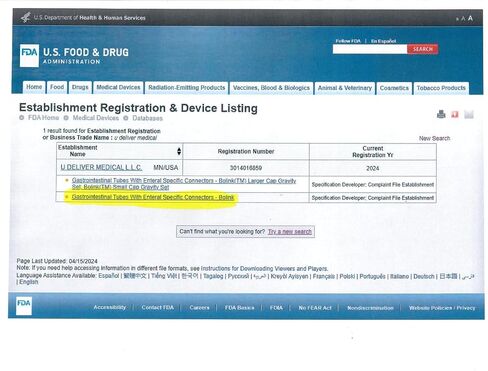Click the FDA logo in the header
The image size is (488, 371).
coord(29,56)
